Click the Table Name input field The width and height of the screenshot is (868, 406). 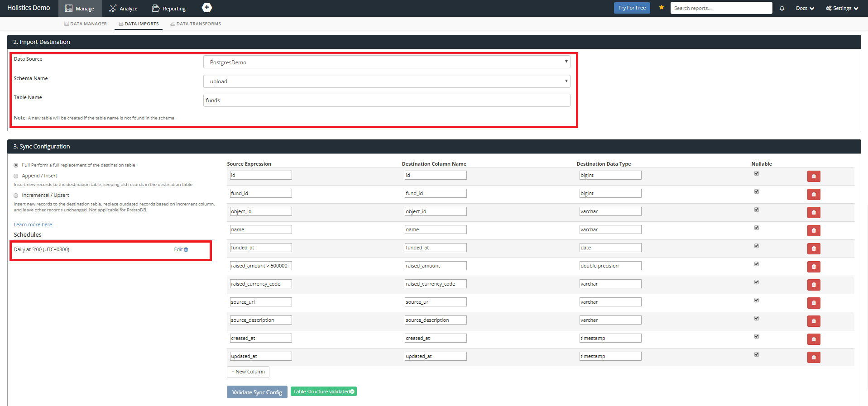(x=386, y=100)
